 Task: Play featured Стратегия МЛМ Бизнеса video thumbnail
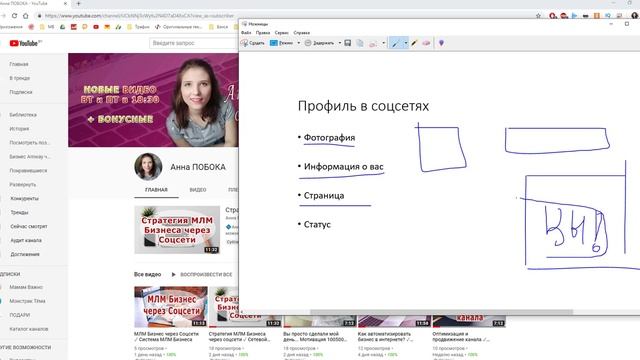[177, 230]
